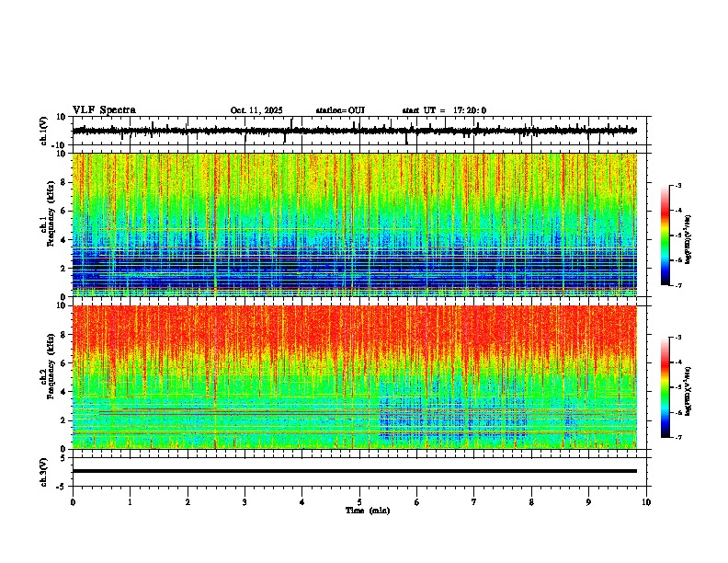Click the "station=OUI" header label
Screen dimensions: 728x563
[340, 110]
